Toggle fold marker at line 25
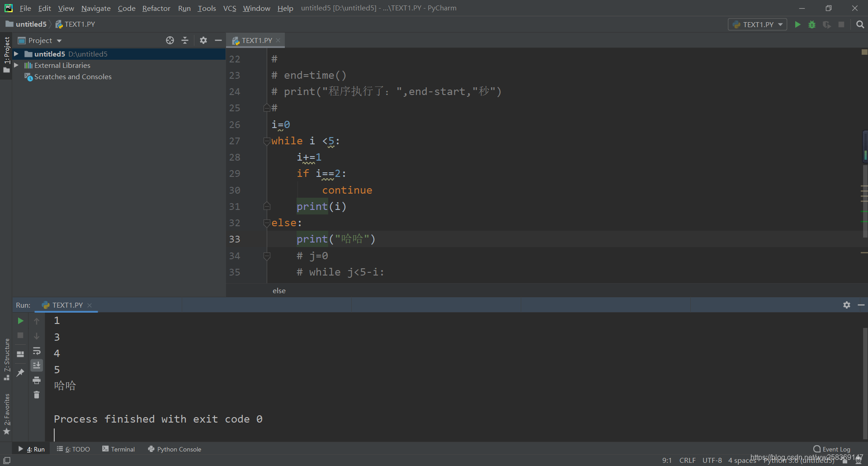Image resolution: width=868 pixels, height=466 pixels. pos(267,108)
